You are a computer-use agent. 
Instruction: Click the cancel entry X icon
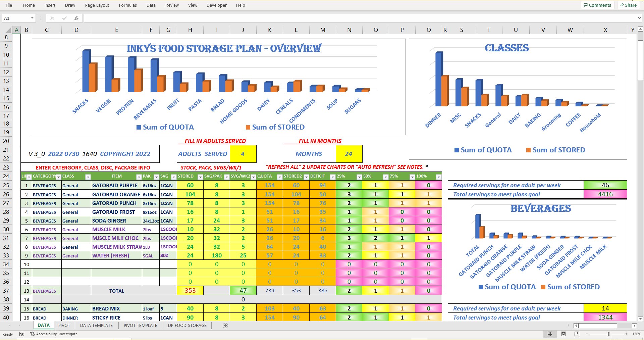(52, 18)
